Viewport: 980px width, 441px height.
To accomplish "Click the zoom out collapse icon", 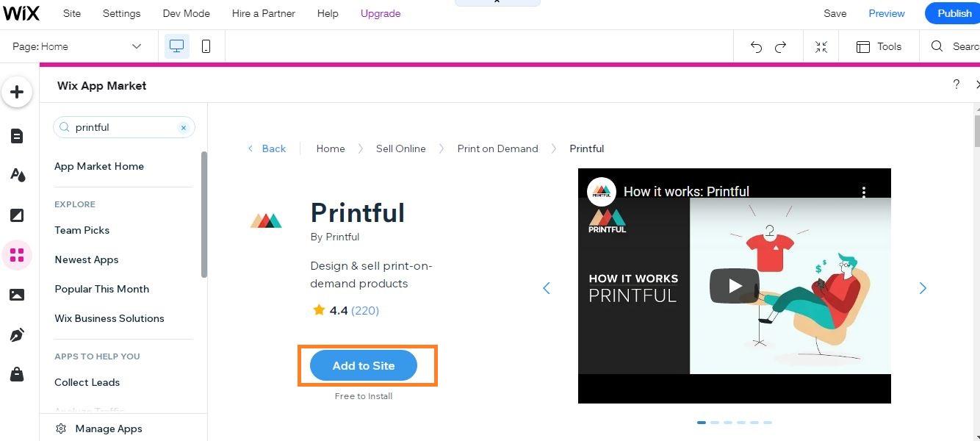I will (821, 46).
